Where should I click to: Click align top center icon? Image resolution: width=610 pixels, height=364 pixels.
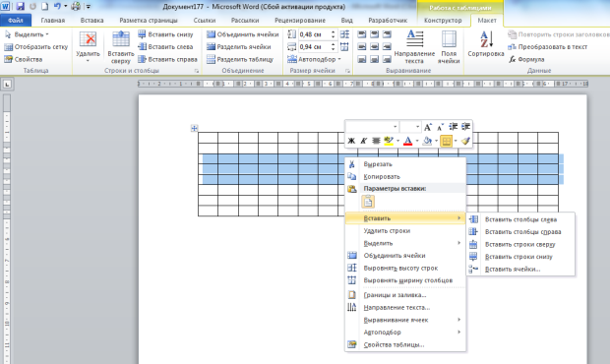point(374,34)
